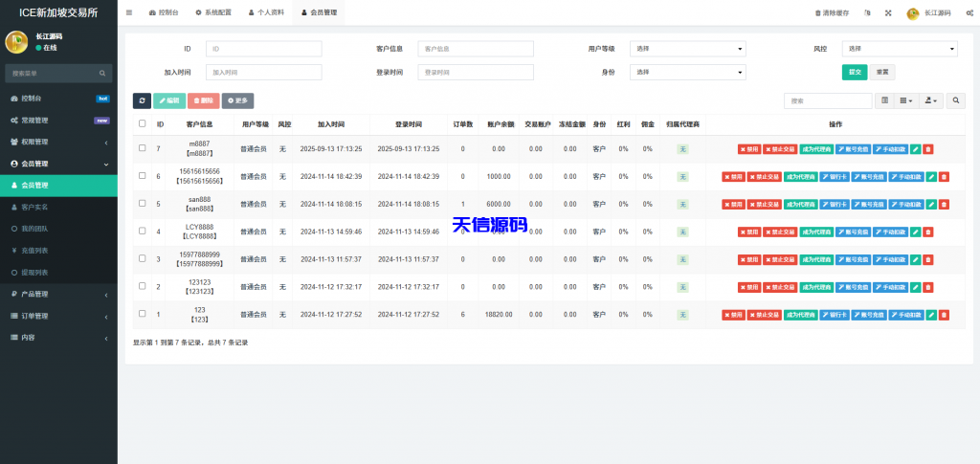Toggle the card view icon in table toolbar
980x464 pixels.
coord(884,100)
